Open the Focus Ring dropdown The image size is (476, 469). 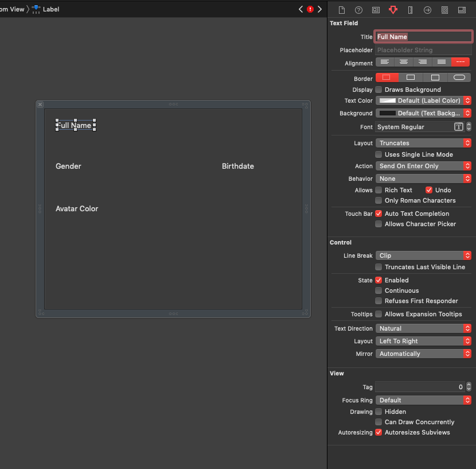[x=423, y=400]
